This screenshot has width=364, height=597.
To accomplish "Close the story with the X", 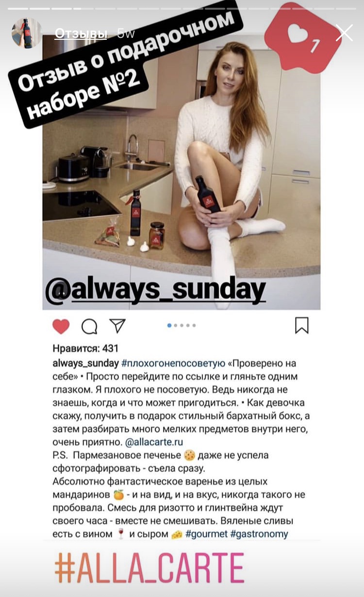I will click(x=344, y=33).
